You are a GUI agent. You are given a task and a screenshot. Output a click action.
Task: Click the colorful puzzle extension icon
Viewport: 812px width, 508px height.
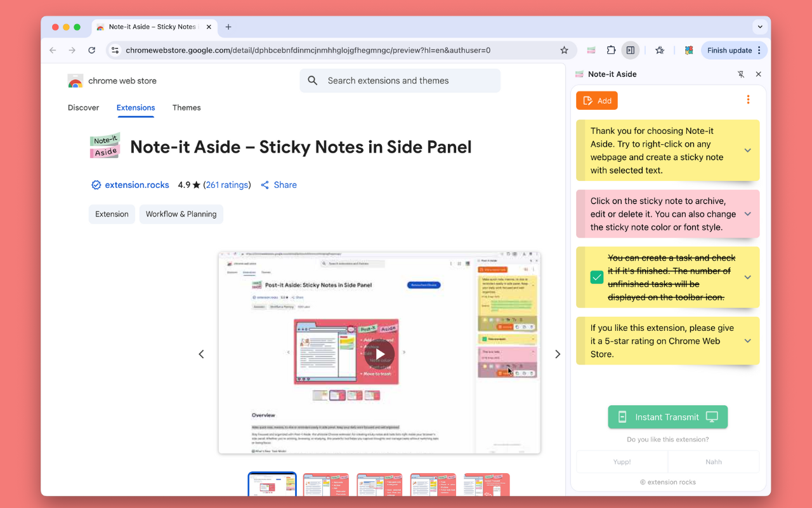(x=689, y=50)
